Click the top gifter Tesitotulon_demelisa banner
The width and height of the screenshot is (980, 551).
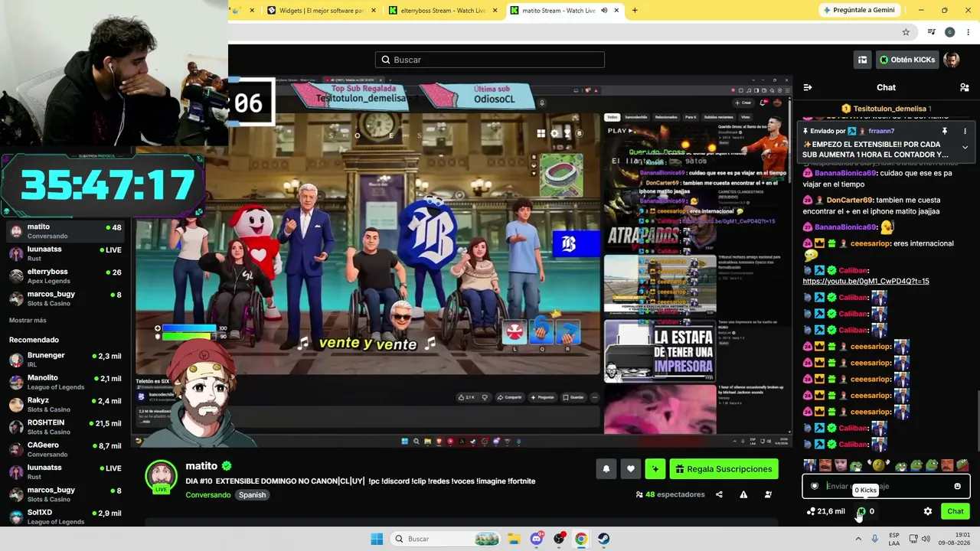coord(886,109)
